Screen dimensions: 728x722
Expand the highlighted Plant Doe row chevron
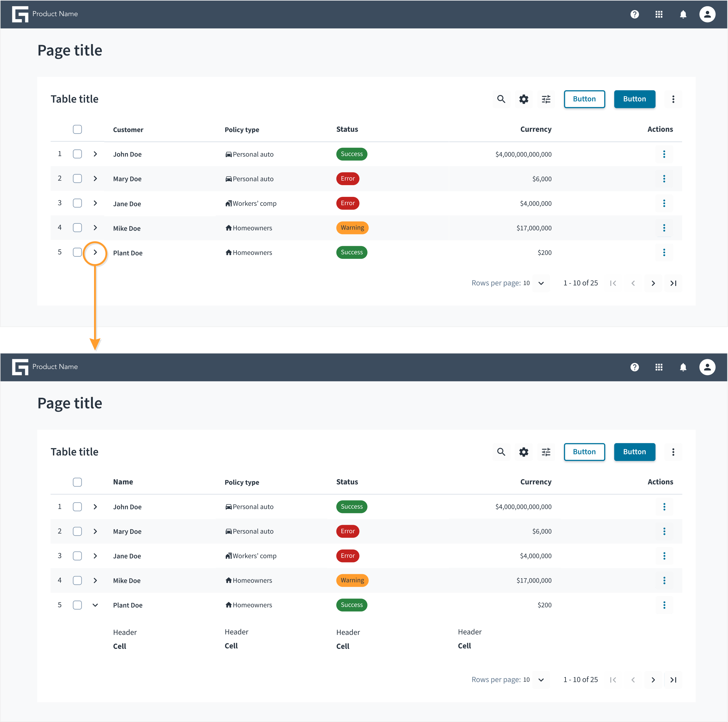click(x=95, y=252)
